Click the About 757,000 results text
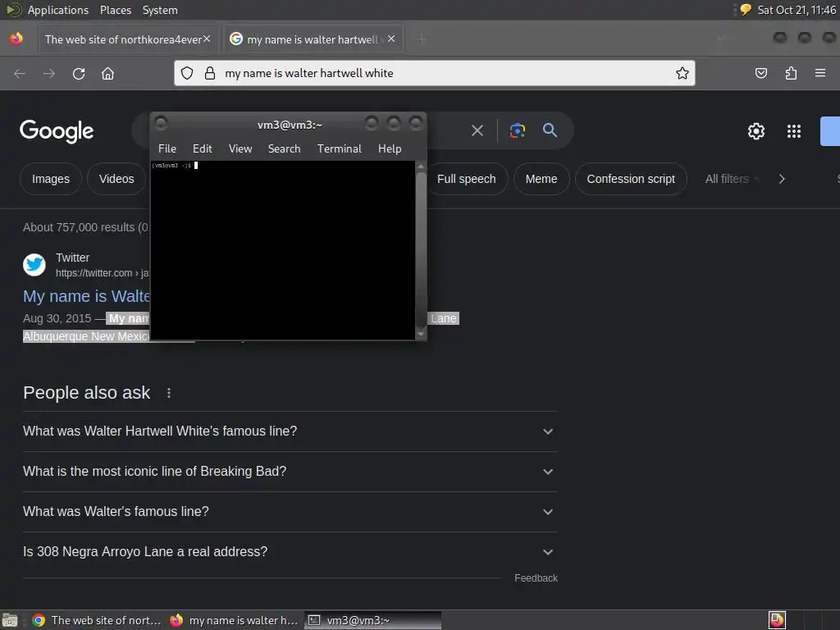840x630 pixels. click(85, 227)
